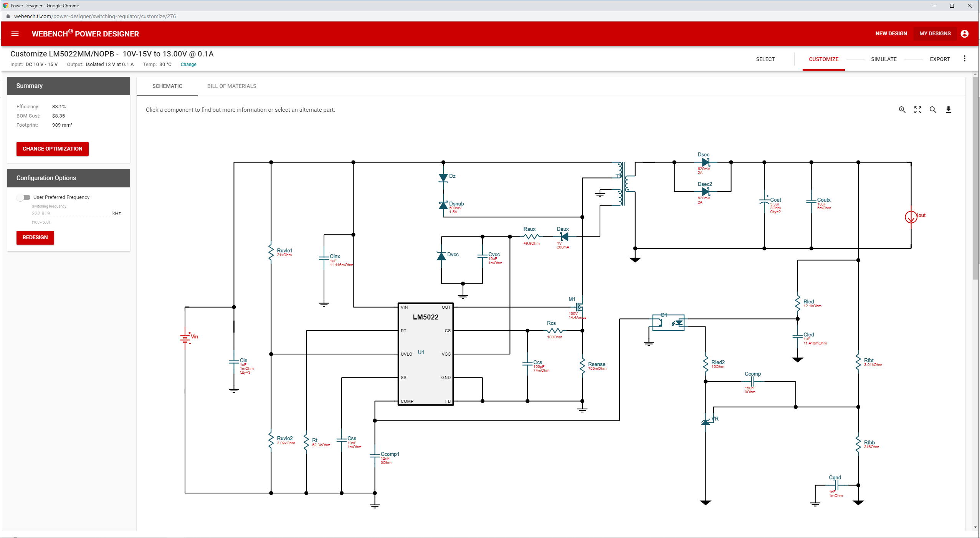This screenshot has height=538, width=980.
Task: Select the Ccs capacitor
Action: pos(527,364)
